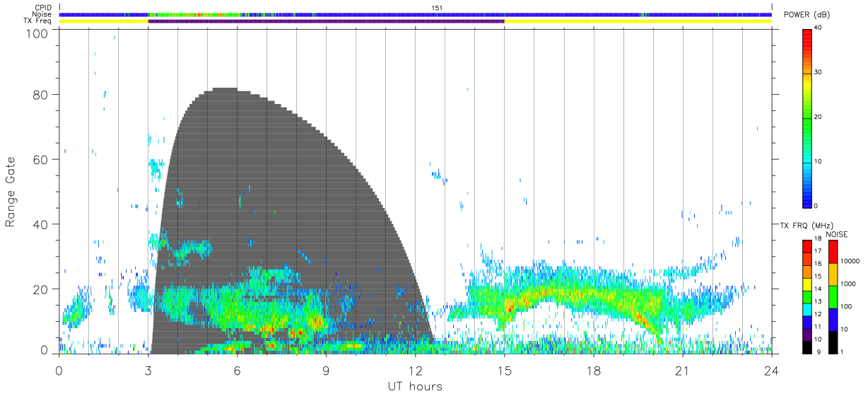The image size is (868, 401).
Task: Click the 12 tick on UT hours axis
Action: (x=416, y=369)
